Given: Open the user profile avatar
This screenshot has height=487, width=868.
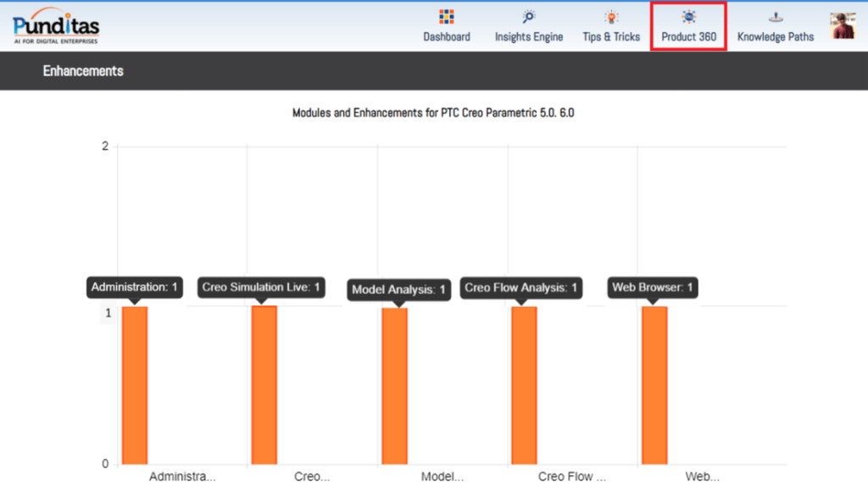Looking at the screenshot, I should [843, 25].
